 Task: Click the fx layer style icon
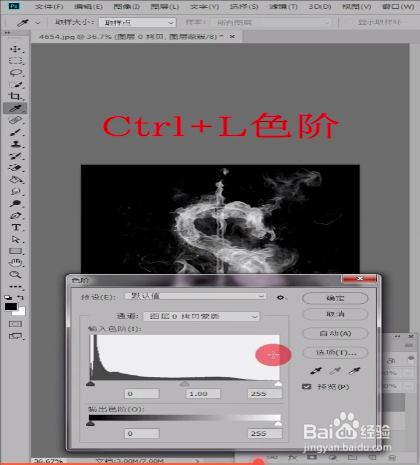point(293,458)
